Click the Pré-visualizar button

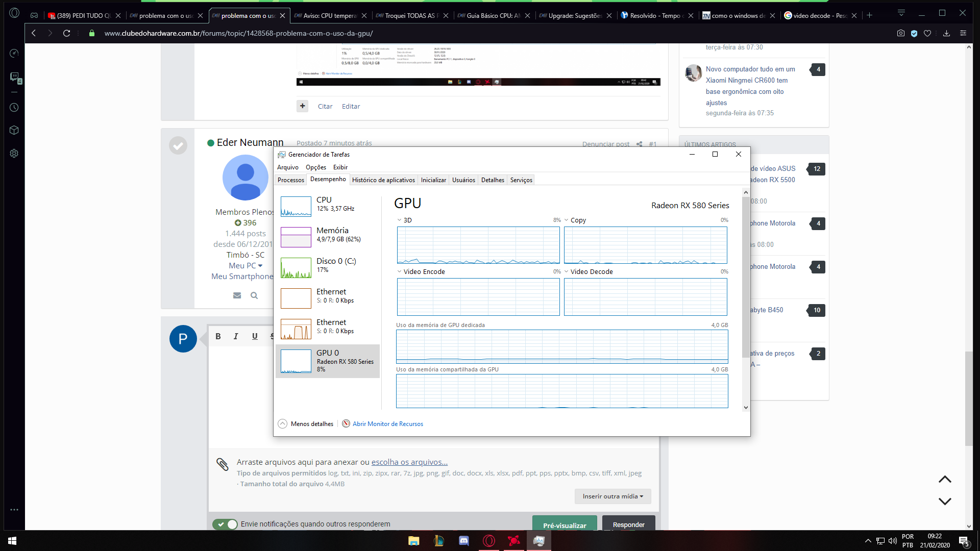[x=565, y=524]
